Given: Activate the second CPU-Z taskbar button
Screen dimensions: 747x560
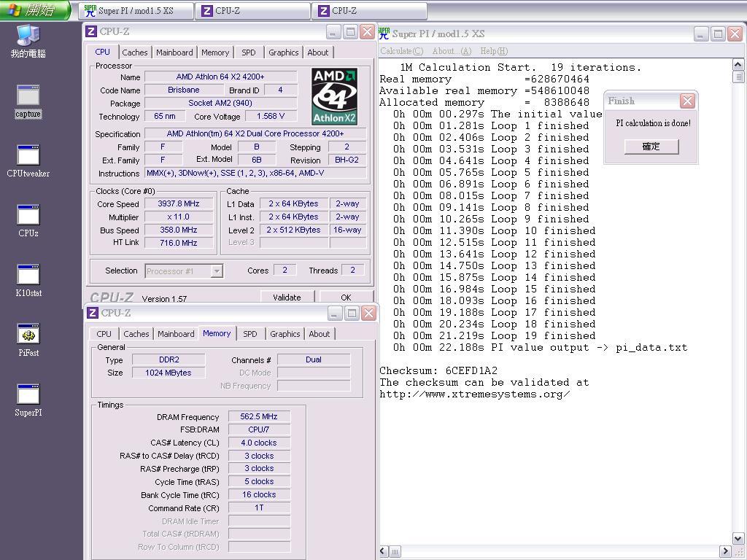Looking at the screenshot, I should click(370, 11).
